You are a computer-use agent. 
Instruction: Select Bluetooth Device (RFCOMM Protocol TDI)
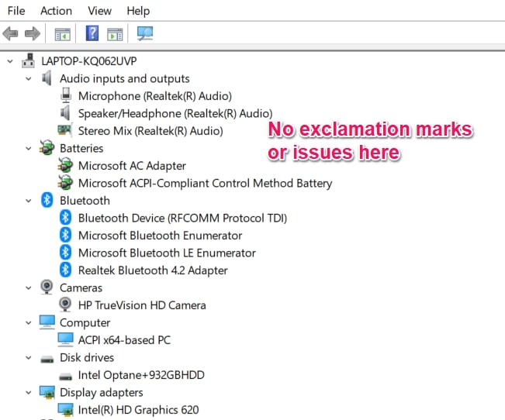(182, 218)
